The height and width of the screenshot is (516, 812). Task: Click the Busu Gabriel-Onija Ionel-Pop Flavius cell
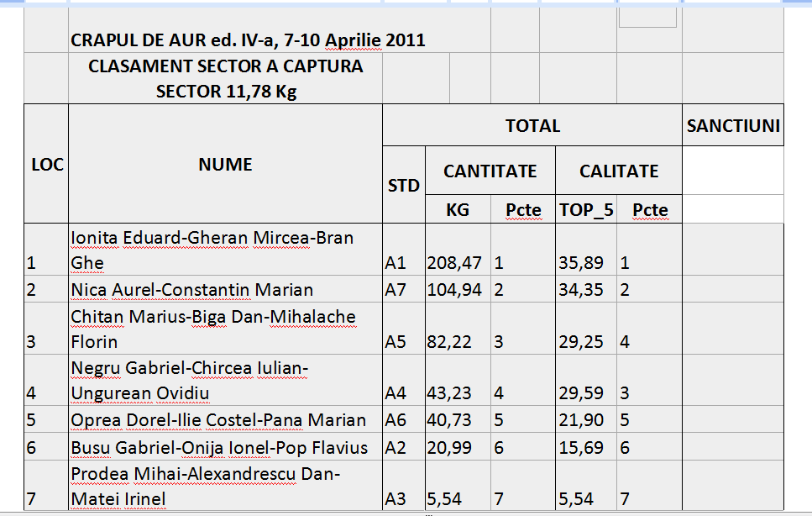(225, 448)
